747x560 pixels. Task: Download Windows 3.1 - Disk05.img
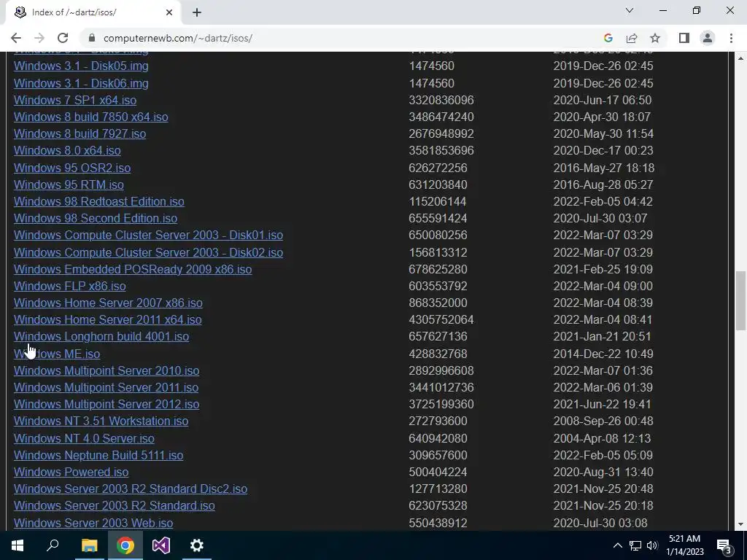[x=81, y=66]
